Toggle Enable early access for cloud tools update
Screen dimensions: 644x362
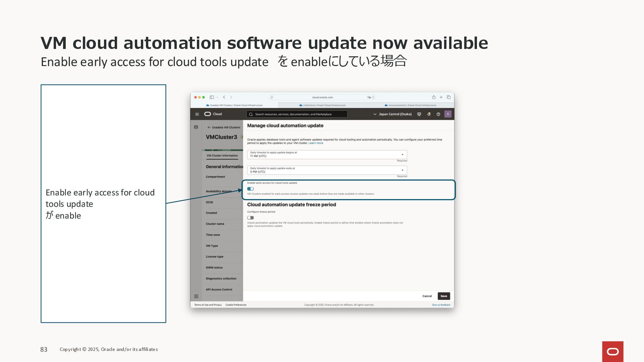[250, 189]
